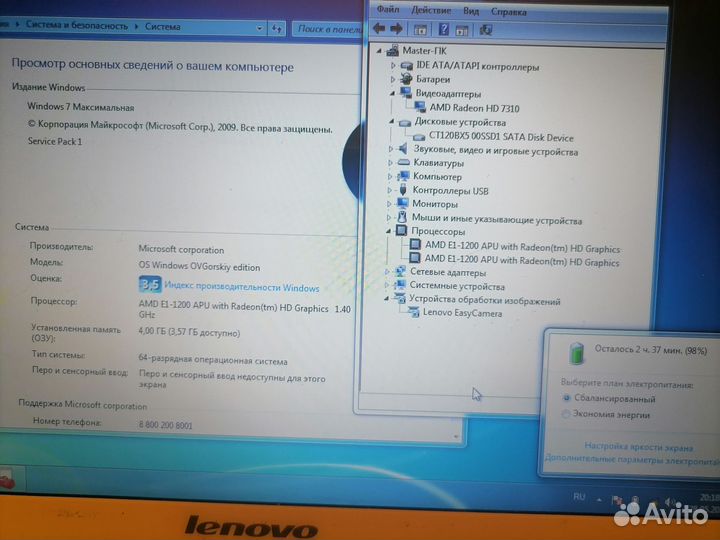Open address bar history dropdown in System window

point(259,28)
